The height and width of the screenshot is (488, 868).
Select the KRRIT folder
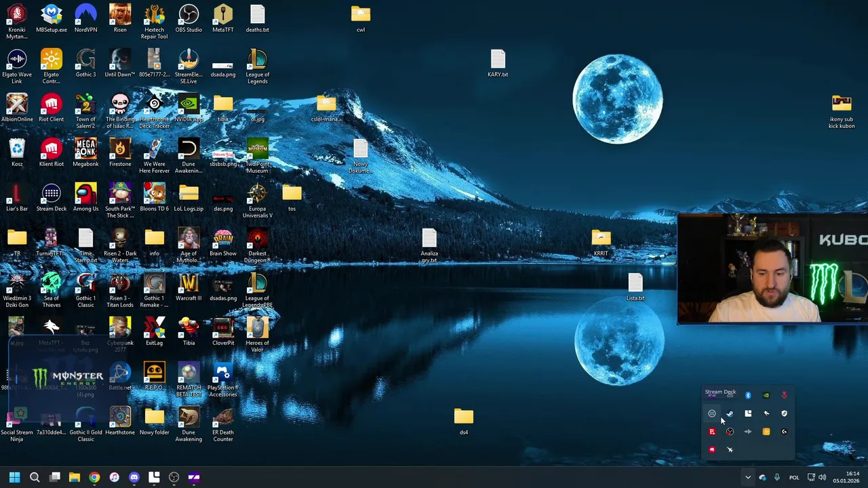601,242
